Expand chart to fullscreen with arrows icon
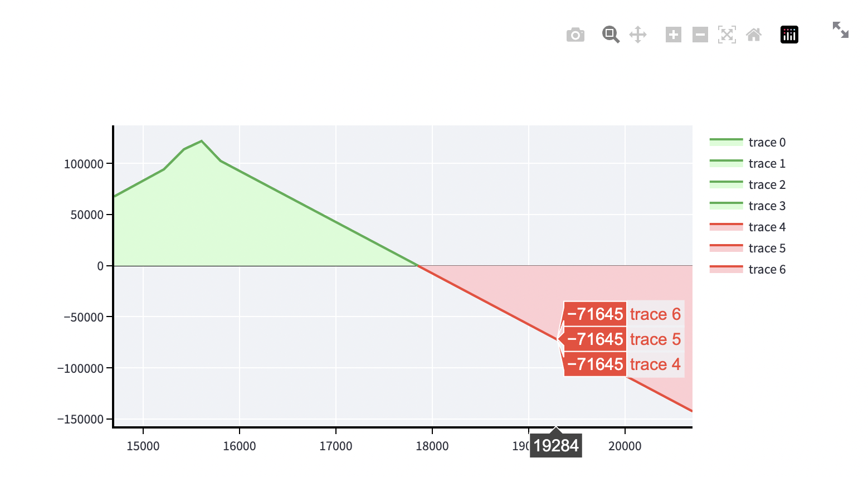The width and height of the screenshot is (868, 477). point(841,30)
